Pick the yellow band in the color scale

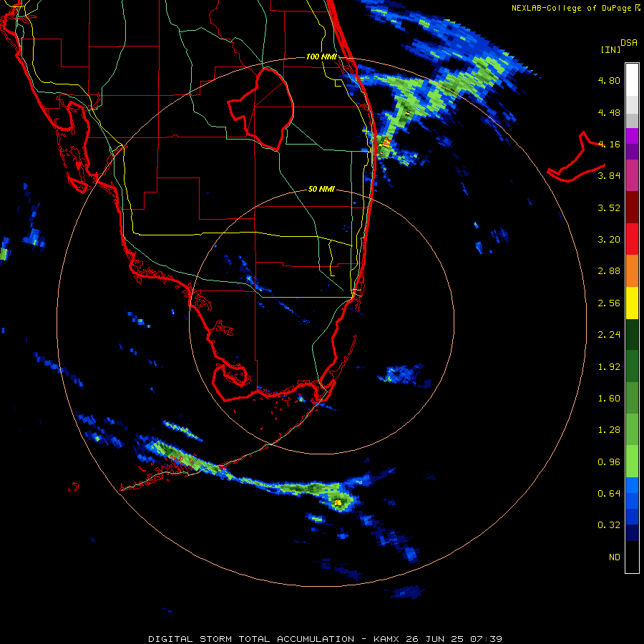point(632,303)
